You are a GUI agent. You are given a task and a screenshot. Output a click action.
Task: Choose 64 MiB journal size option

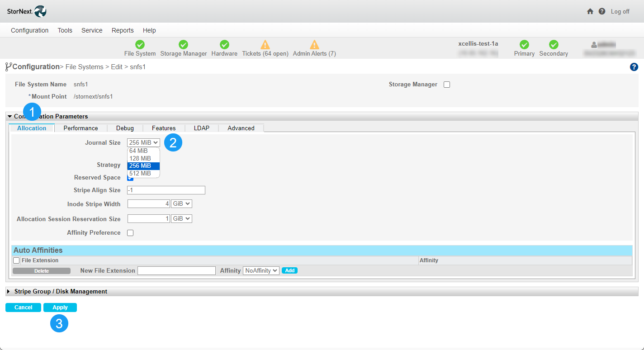(x=143, y=151)
